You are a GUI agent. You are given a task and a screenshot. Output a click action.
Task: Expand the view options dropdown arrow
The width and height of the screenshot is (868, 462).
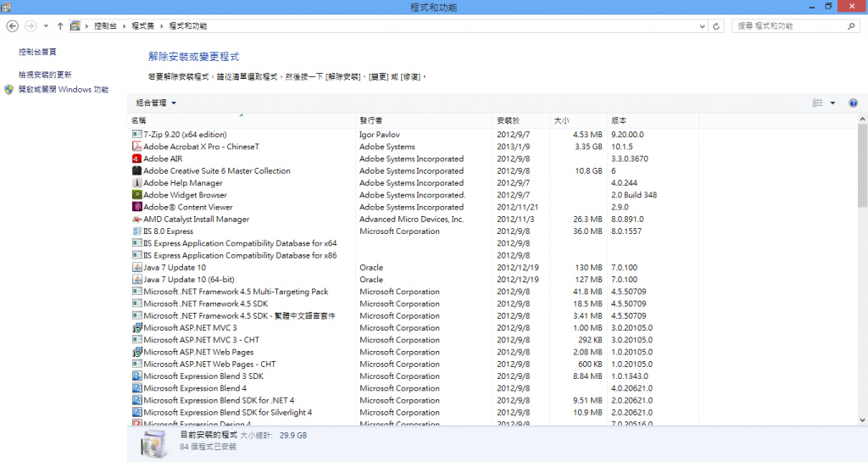click(x=832, y=103)
